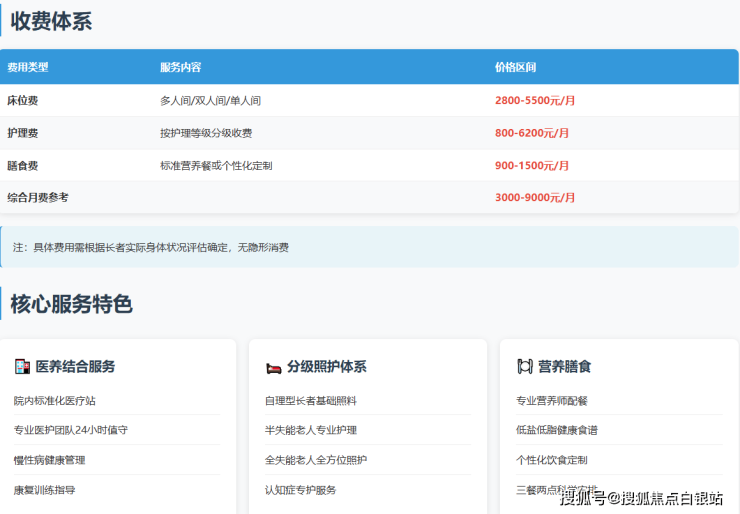Select 半失能老人专业护理 list item
Screen dimensions: 740x514
(x=311, y=430)
